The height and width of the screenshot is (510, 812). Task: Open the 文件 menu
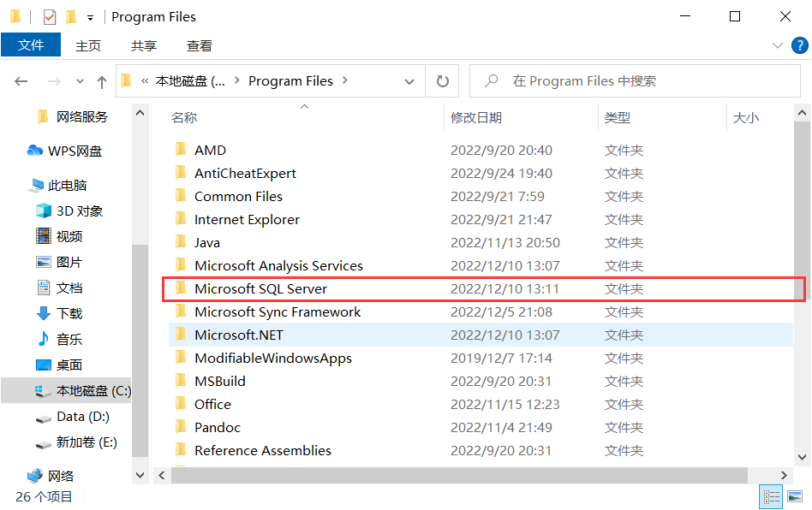tap(31, 45)
